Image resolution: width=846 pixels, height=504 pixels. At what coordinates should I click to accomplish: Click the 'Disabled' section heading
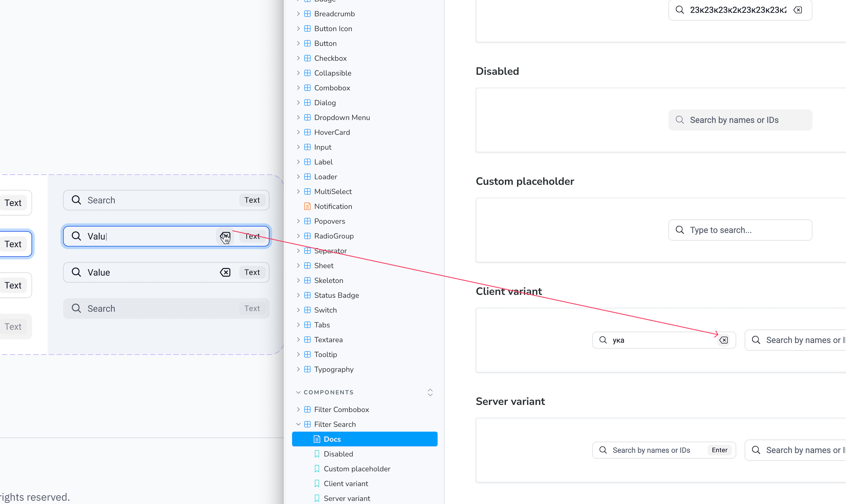497,71
